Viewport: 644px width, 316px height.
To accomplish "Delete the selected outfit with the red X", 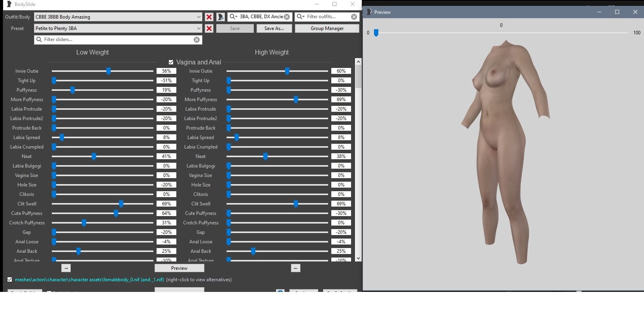I will 209,17.
